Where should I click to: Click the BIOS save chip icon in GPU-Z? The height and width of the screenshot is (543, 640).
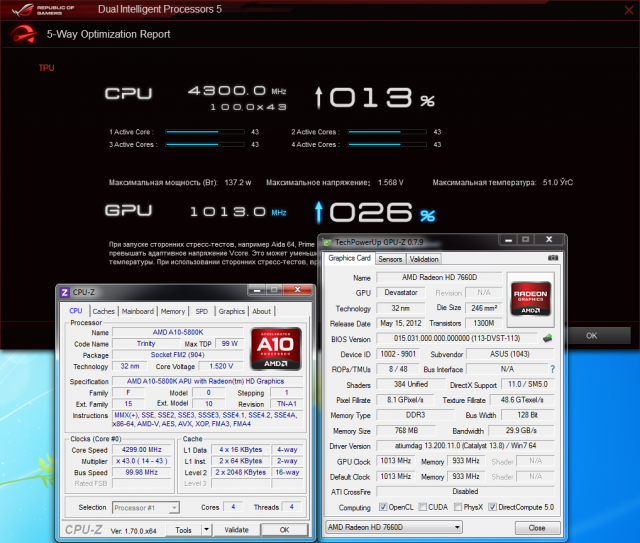(547, 338)
